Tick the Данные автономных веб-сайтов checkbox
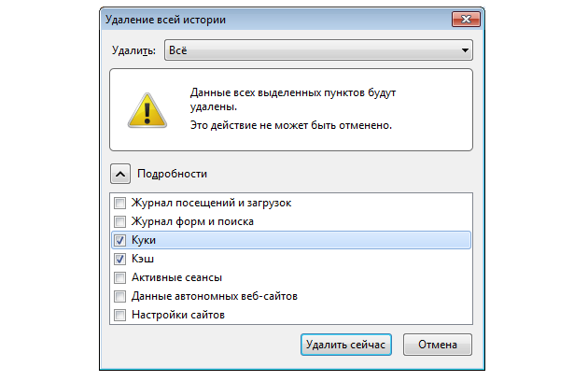This screenshot has height=381, width=588. (x=120, y=297)
